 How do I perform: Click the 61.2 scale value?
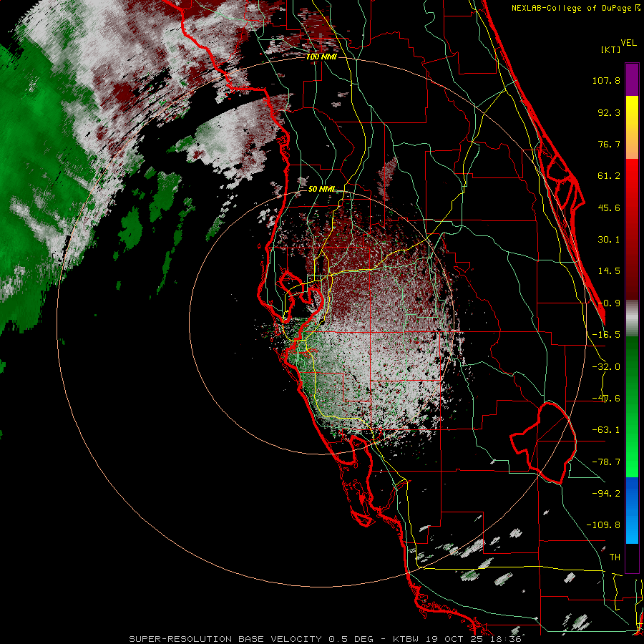(609, 176)
